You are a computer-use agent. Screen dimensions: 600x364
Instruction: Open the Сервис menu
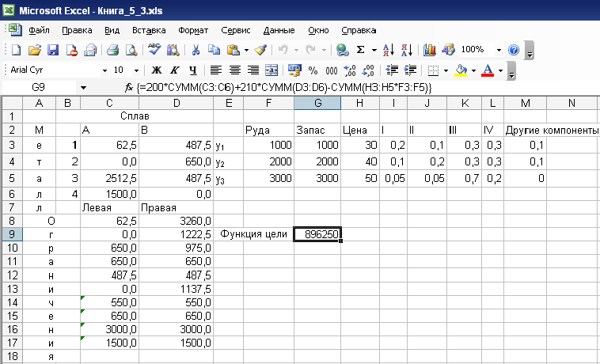[235, 30]
